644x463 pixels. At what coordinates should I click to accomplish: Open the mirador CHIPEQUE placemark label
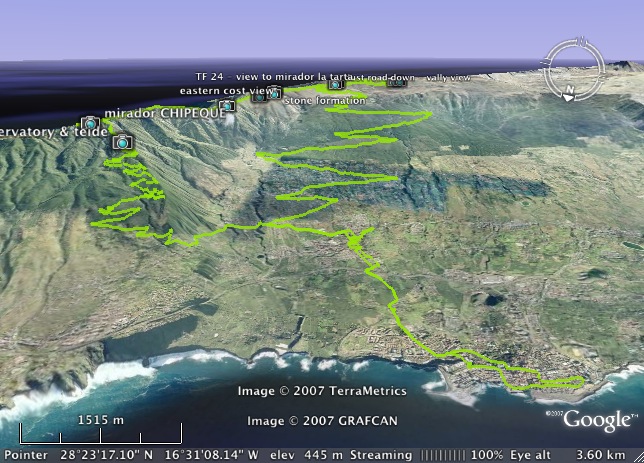[x=159, y=113]
